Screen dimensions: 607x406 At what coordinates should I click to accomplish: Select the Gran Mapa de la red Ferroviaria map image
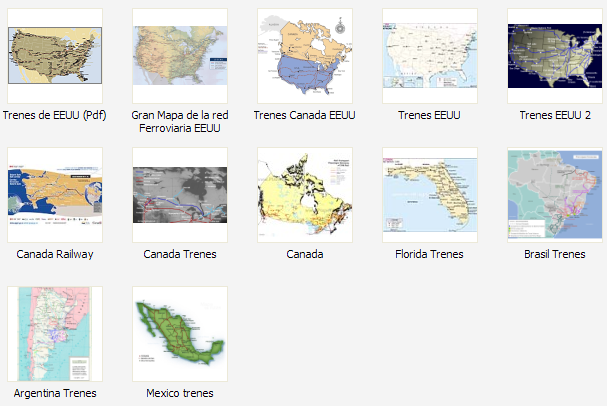(180, 56)
